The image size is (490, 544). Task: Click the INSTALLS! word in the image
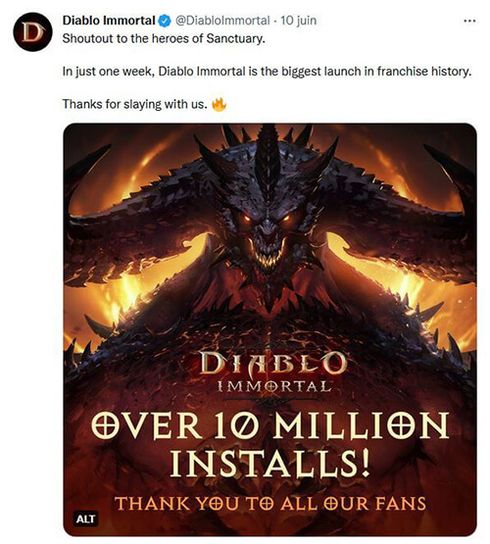(x=270, y=464)
